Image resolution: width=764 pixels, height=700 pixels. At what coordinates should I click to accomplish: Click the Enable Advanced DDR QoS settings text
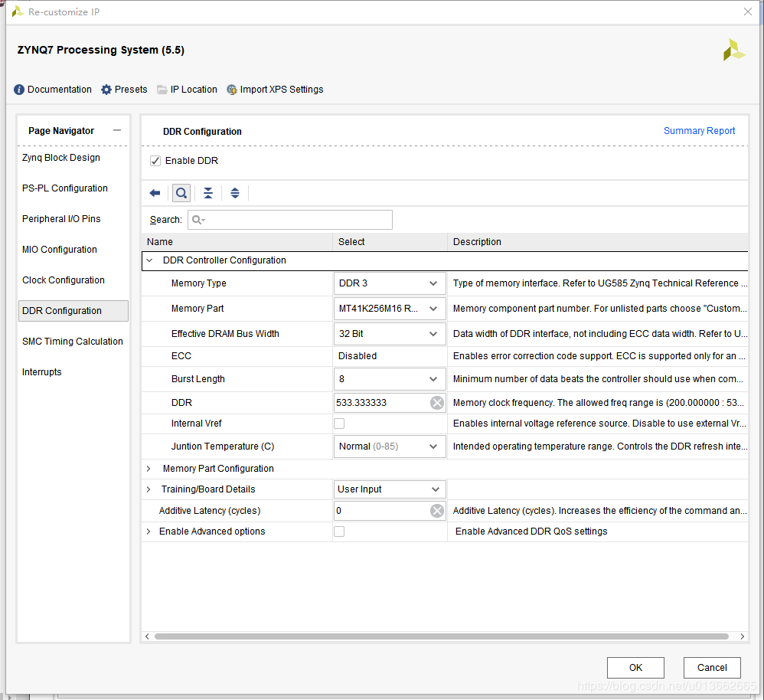click(531, 532)
